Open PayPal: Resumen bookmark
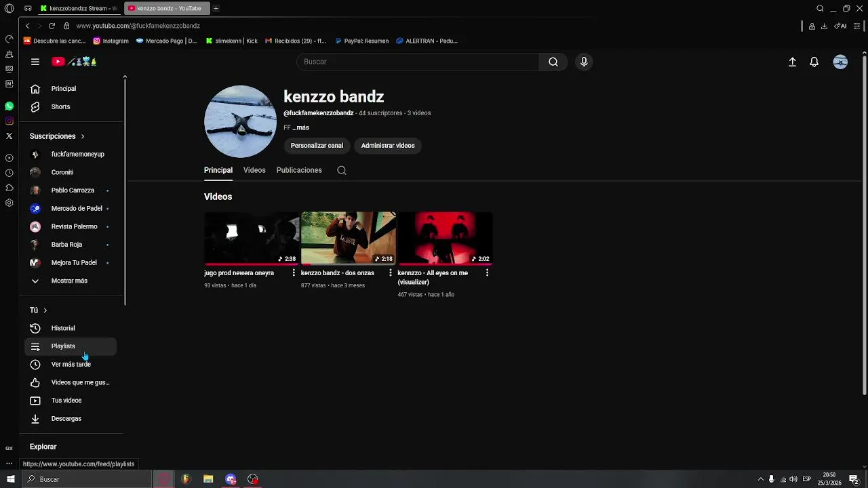 [x=361, y=41]
